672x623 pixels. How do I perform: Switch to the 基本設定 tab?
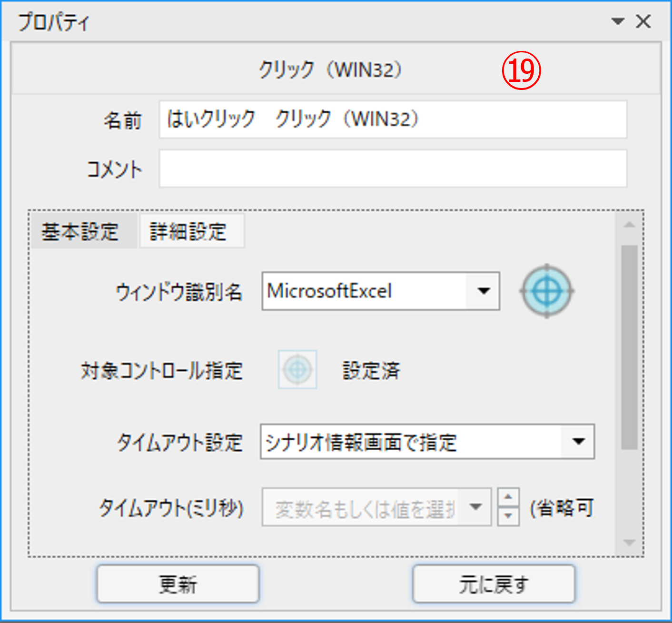point(80,232)
